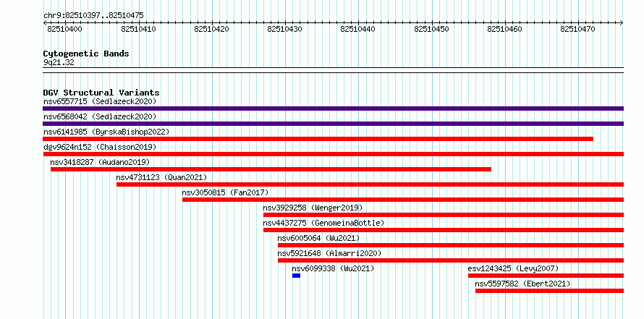Viewport: 644px width, 319px height.
Task: Select the nsv3418287 (Audano2019) label
Action: coord(100,162)
